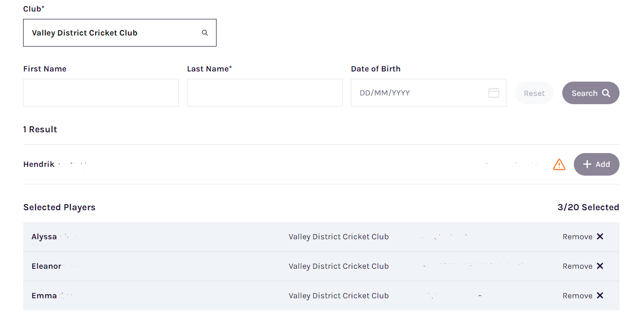Click the magnifier icon in Club field
The height and width of the screenshot is (319, 644).
205,33
